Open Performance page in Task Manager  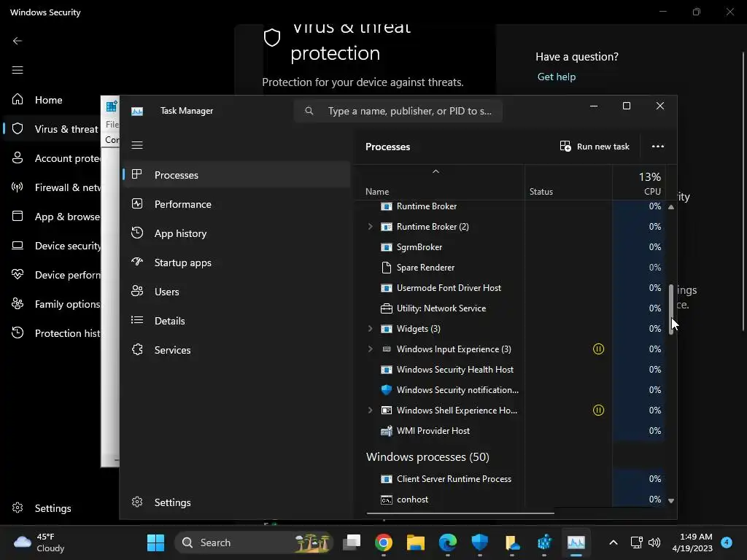tap(237, 204)
